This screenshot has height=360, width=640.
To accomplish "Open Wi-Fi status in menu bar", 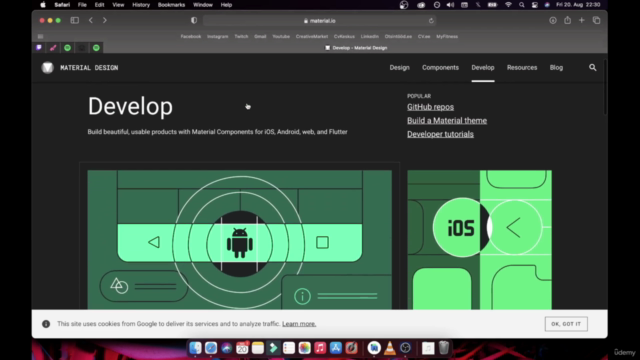I will tap(508, 5).
